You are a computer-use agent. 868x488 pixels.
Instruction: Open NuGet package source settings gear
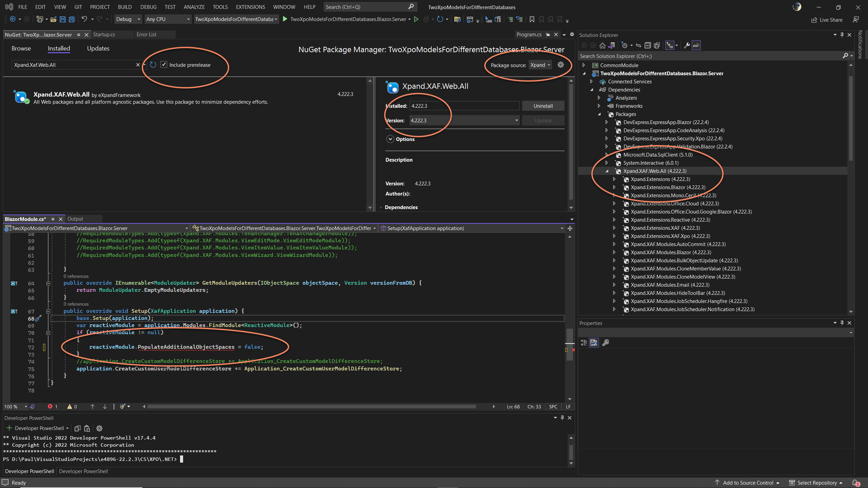(x=560, y=65)
